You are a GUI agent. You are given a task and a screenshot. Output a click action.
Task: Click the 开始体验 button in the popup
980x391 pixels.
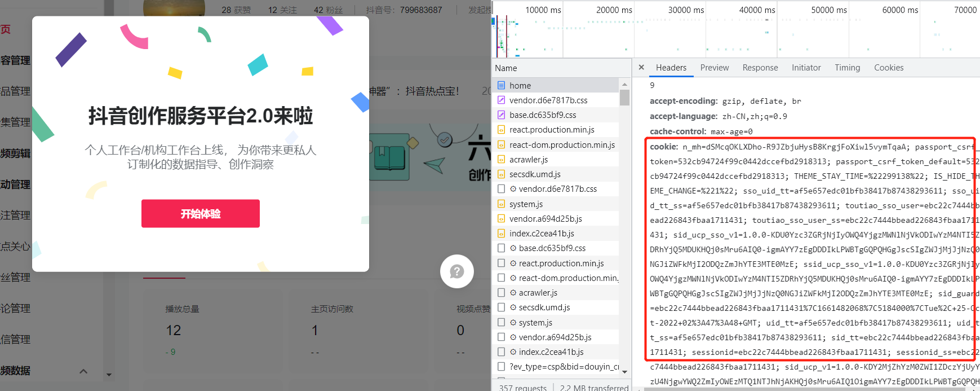pyautogui.click(x=200, y=213)
